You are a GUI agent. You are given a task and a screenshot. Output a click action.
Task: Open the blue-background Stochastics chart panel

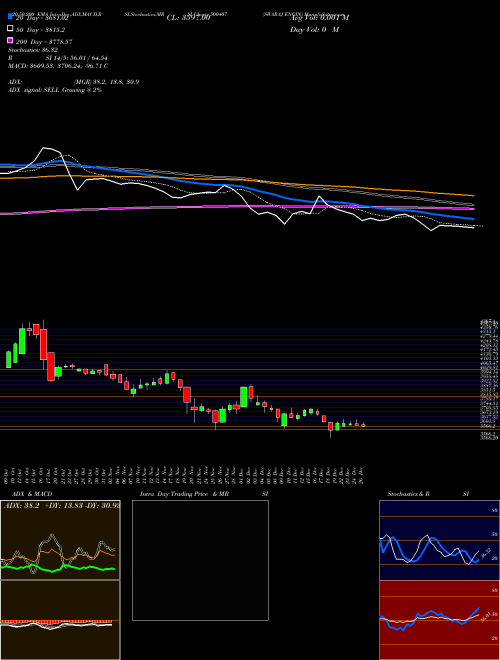pos(439,540)
